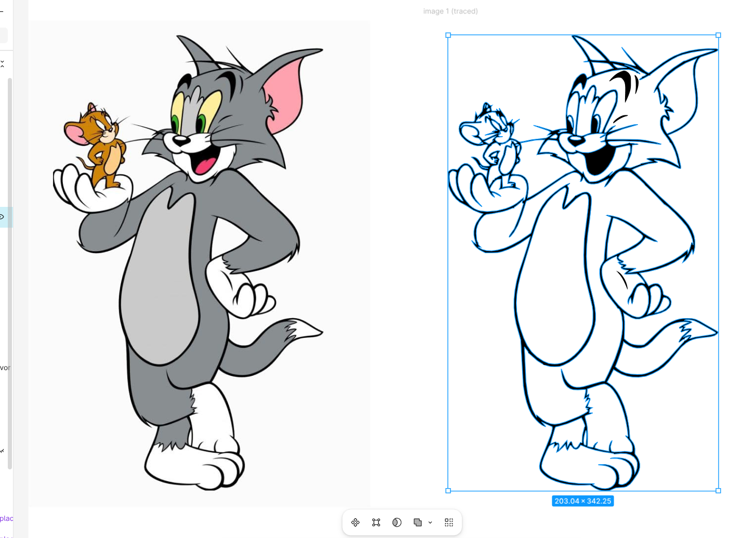Viewport: 756px width, 538px height.
Task: Click the Create multiple selection grid icon
Action: pyautogui.click(x=449, y=522)
